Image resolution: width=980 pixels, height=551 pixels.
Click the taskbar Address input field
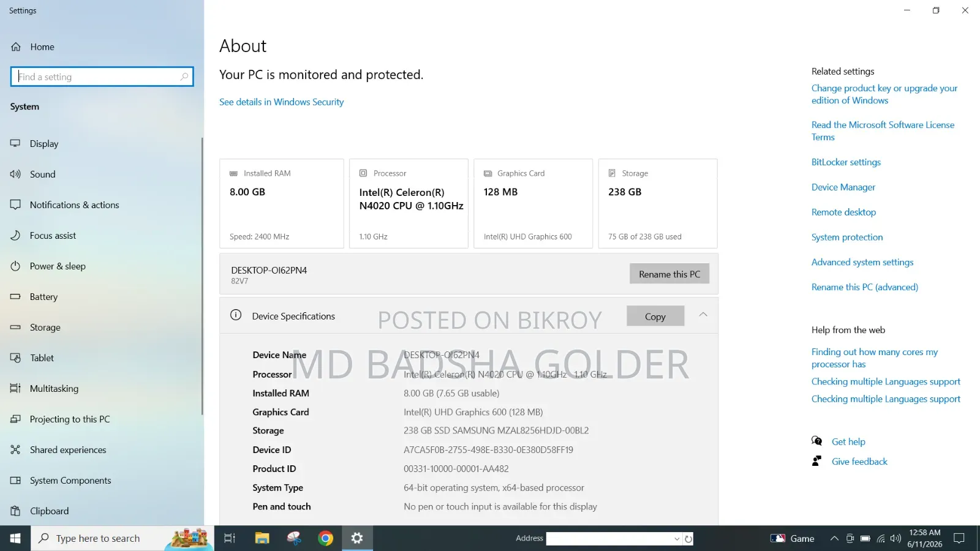click(609, 539)
